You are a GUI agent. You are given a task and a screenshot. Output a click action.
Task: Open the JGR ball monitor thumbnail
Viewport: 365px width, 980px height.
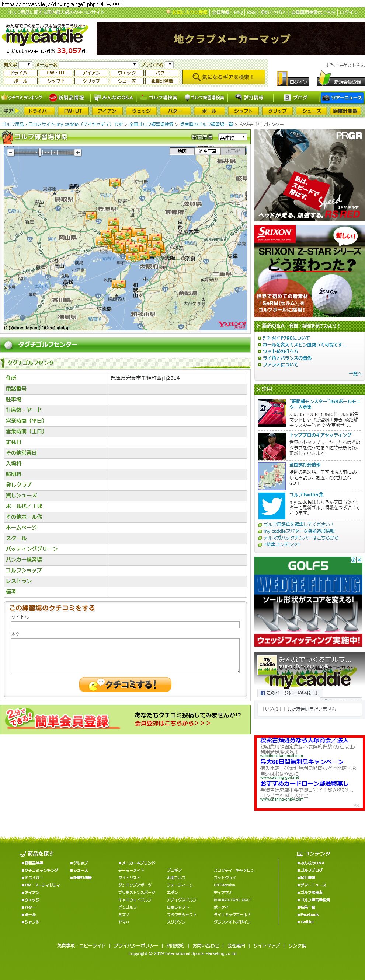tap(272, 413)
